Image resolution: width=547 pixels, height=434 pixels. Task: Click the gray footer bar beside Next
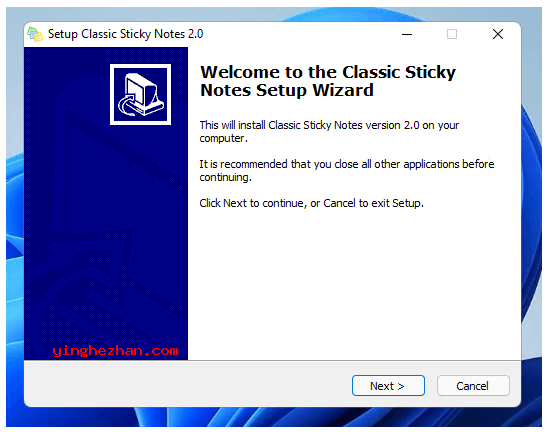tap(188, 384)
